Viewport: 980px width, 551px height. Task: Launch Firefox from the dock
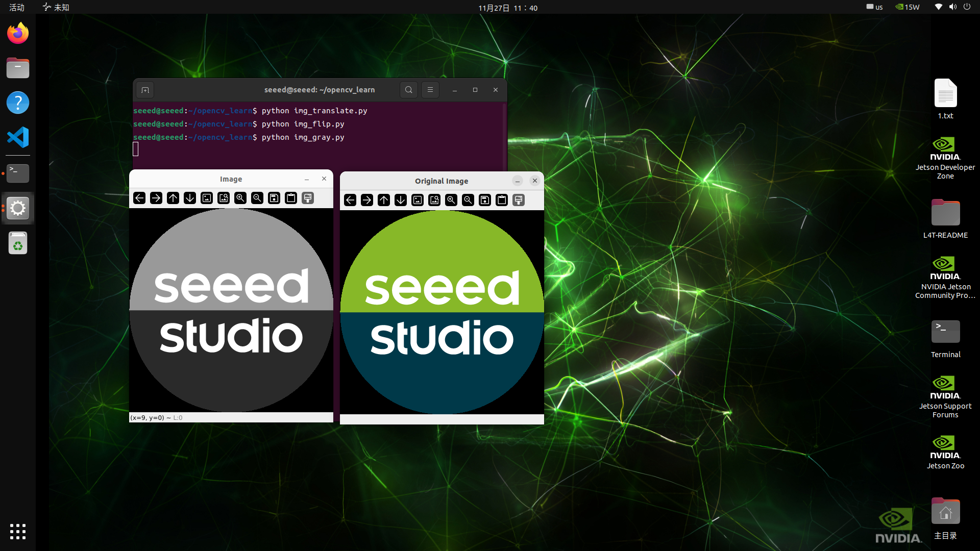pyautogui.click(x=18, y=33)
